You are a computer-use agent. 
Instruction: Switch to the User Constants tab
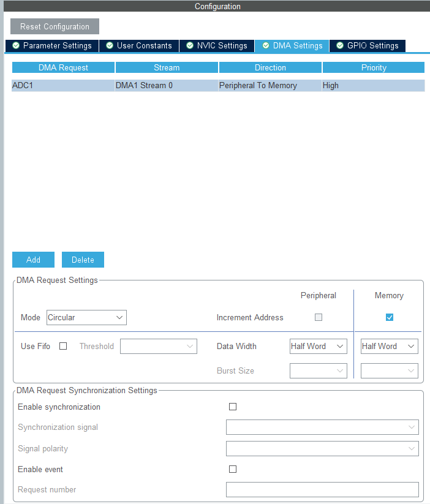pyautogui.click(x=139, y=46)
